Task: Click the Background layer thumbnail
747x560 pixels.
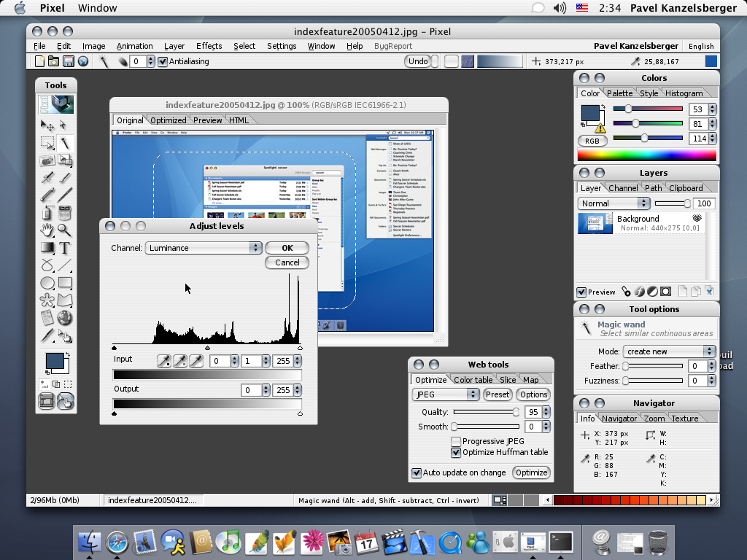Action: coord(595,223)
